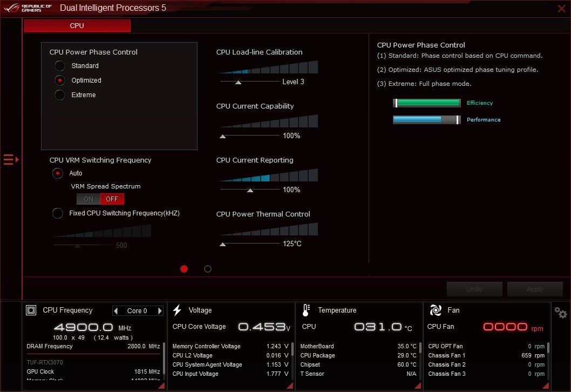Click the ROG Republic of Gamers logo
Screen dimensions: 571x392
(28, 8)
